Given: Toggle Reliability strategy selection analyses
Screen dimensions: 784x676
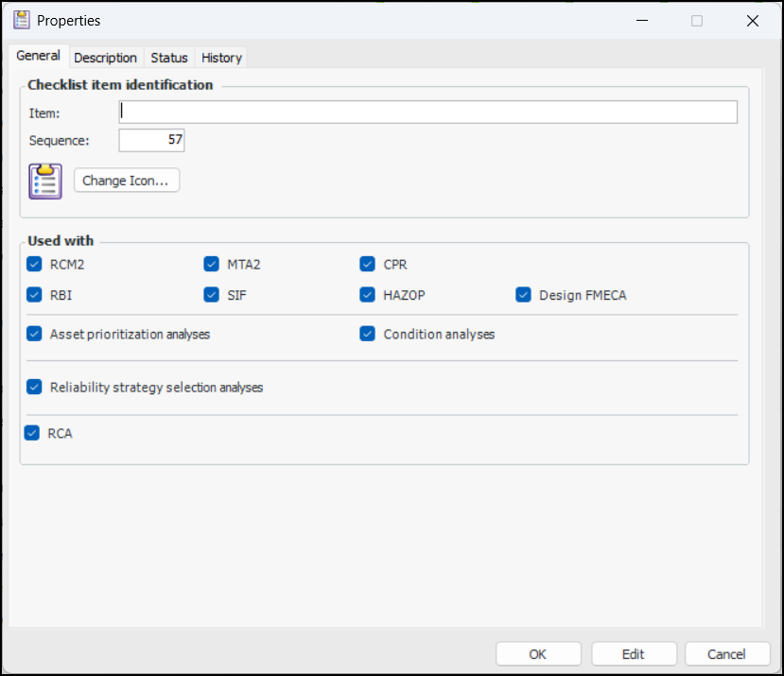Looking at the screenshot, I should click(35, 387).
